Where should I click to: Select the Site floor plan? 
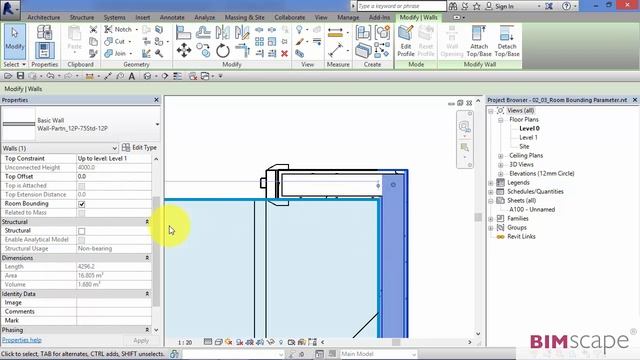(524, 147)
